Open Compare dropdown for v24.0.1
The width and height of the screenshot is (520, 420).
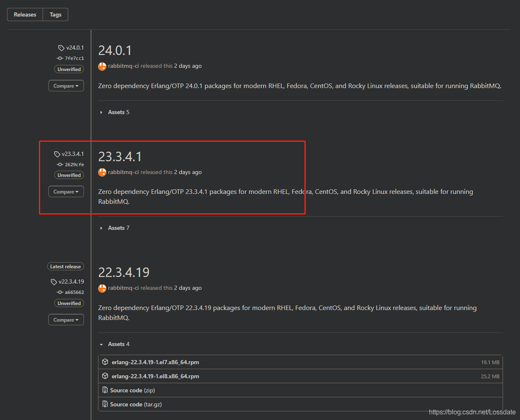[x=66, y=86]
